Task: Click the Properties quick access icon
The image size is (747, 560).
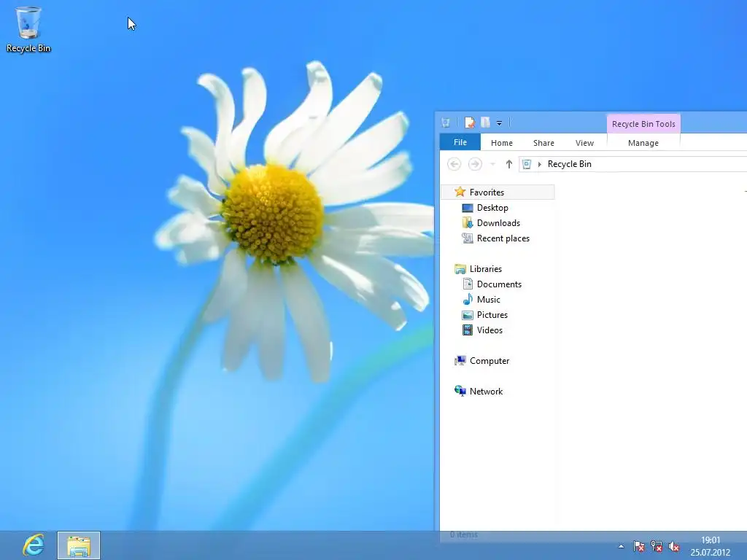Action: pyautogui.click(x=470, y=122)
